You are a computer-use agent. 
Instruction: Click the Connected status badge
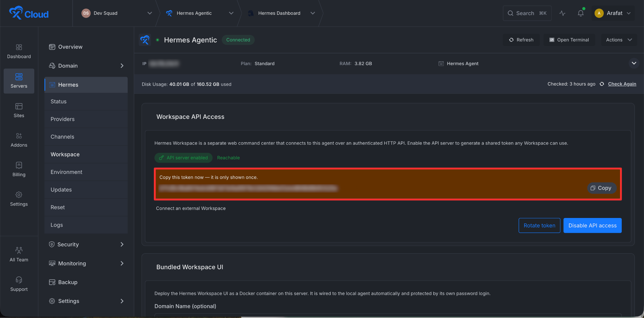[x=238, y=40]
